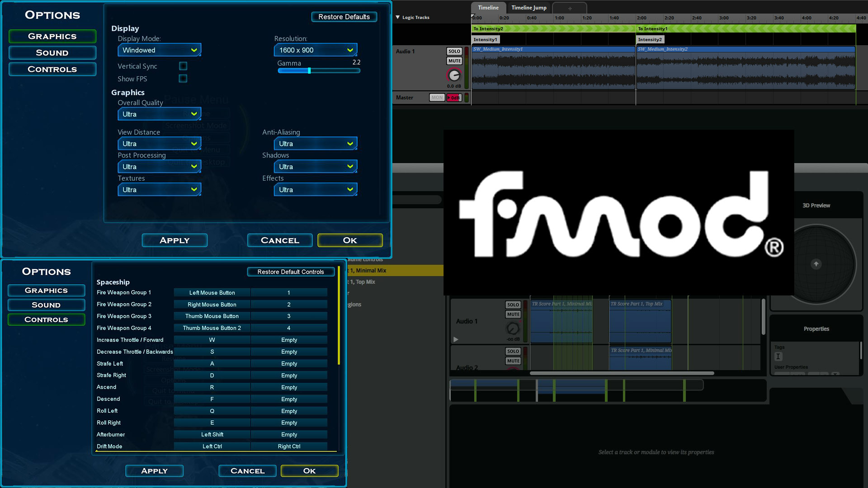Click the Intensity2 region marker

(x=650, y=40)
